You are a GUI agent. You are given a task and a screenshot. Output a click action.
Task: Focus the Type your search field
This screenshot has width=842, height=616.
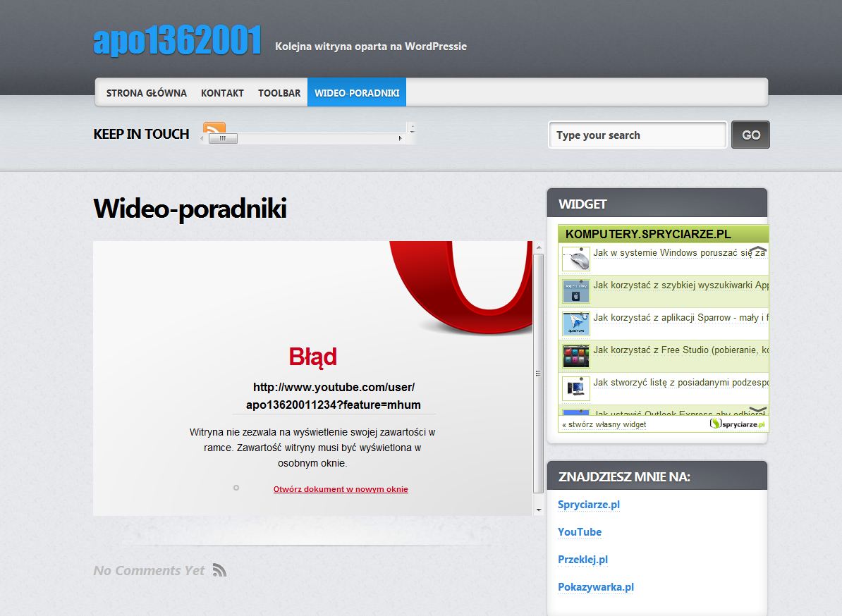point(637,135)
